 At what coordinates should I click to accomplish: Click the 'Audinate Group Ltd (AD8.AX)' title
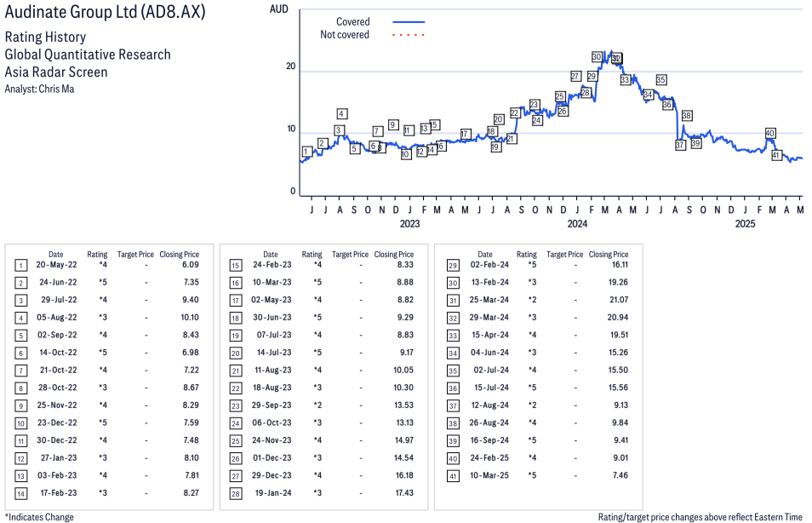pyautogui.click(x=106, y=12)
